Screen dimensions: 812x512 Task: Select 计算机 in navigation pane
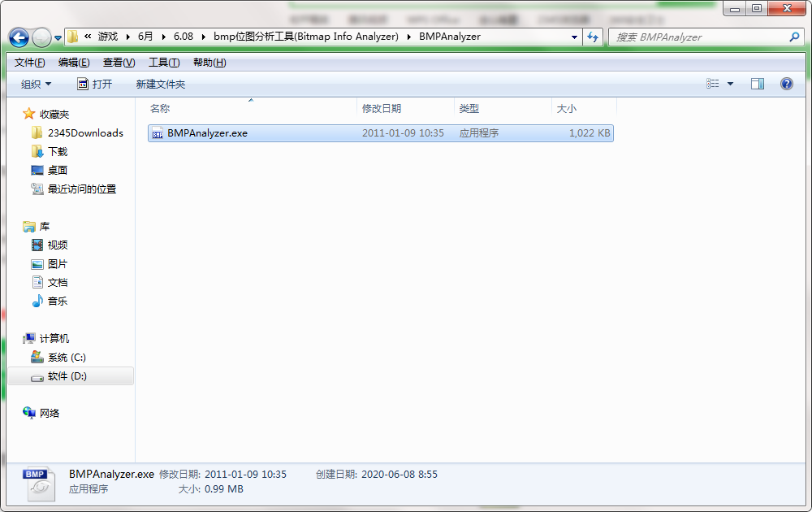54,338
